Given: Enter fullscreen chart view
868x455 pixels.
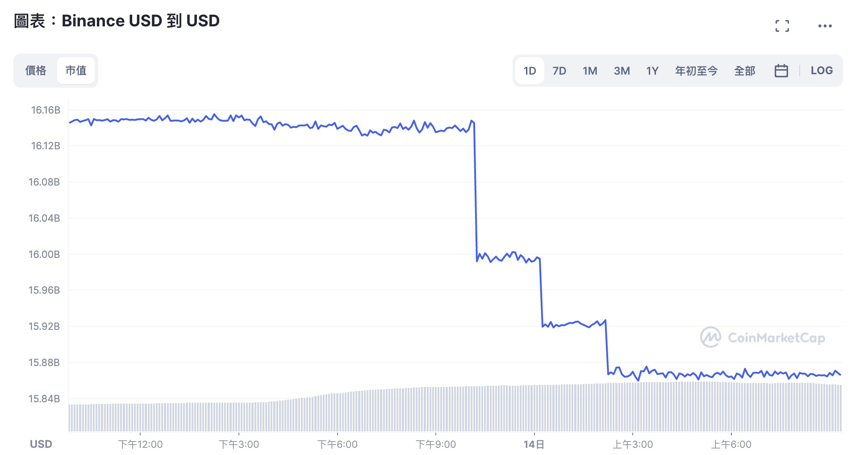Looking at the screenshot, I should [782, 26].
